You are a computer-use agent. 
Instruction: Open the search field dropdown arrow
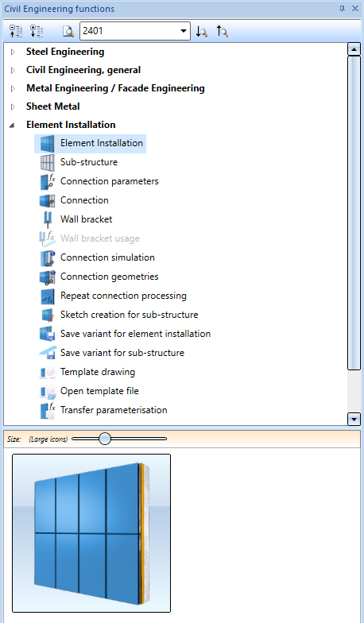[x=183, y=31]
